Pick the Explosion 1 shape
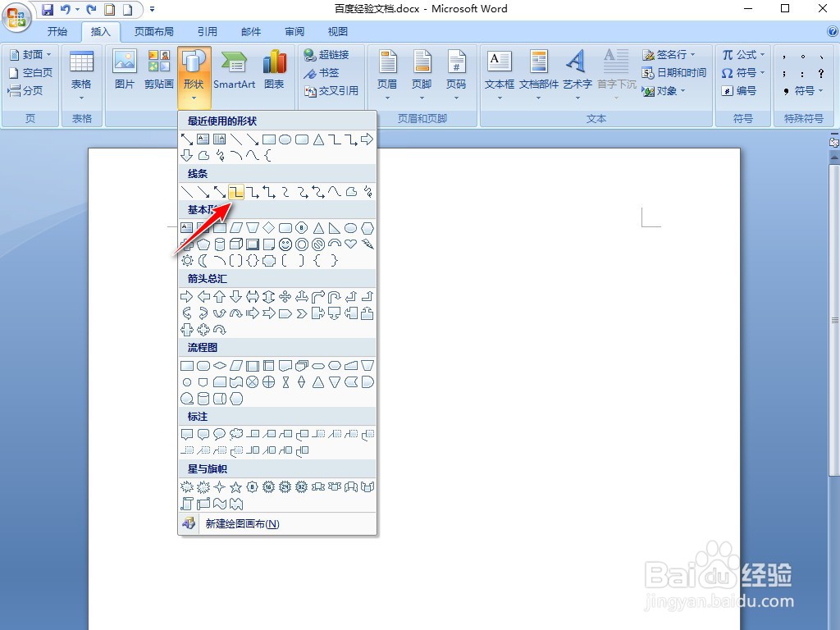Screen dimensions: 840x630 coord(187,487)
